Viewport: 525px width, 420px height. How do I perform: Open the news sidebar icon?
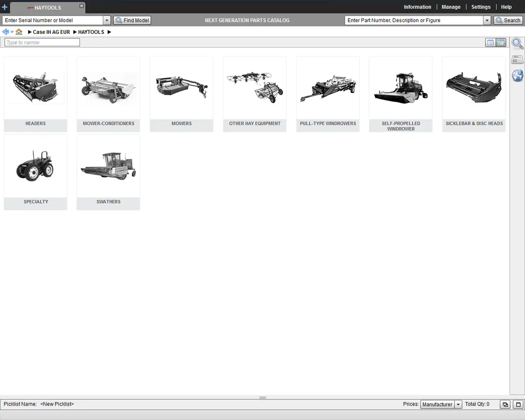click(x=517, y=59)
